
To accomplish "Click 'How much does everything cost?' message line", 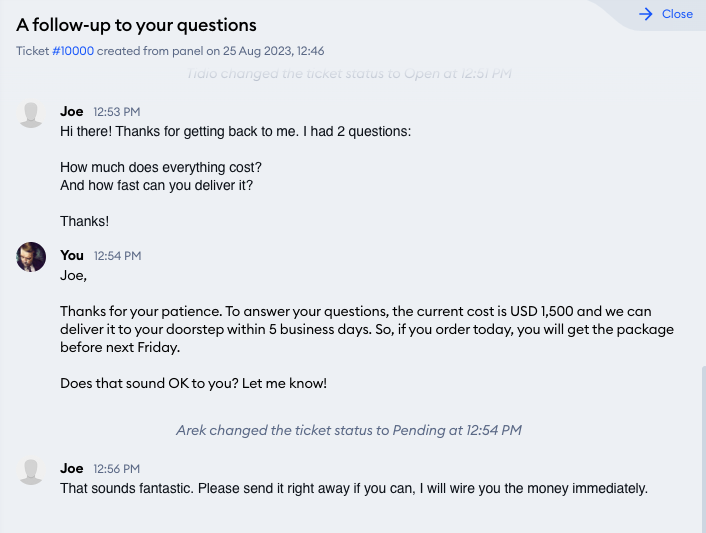I will click(x=161, y=167).
